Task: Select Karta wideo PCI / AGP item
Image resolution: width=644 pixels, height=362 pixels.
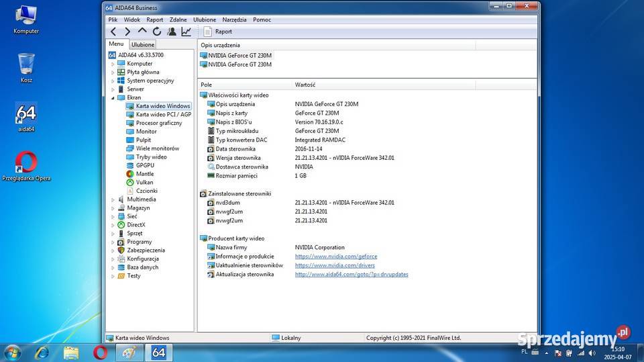Action: click(164, 114)
